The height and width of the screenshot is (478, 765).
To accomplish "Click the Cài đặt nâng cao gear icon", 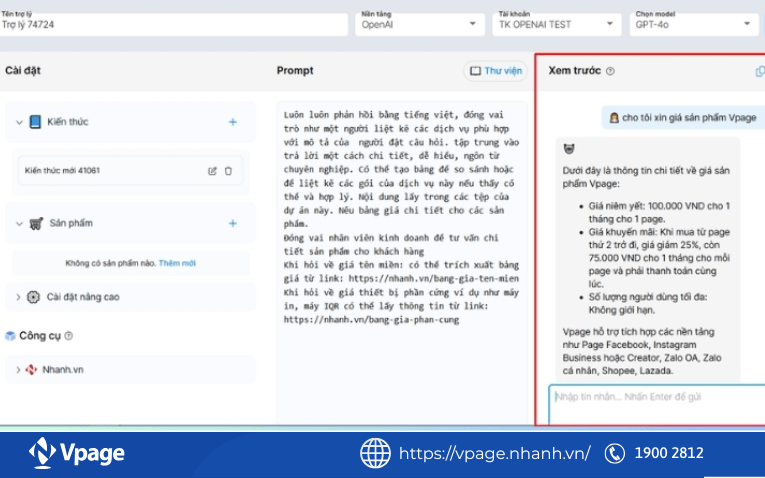I will tap(33, 297).
